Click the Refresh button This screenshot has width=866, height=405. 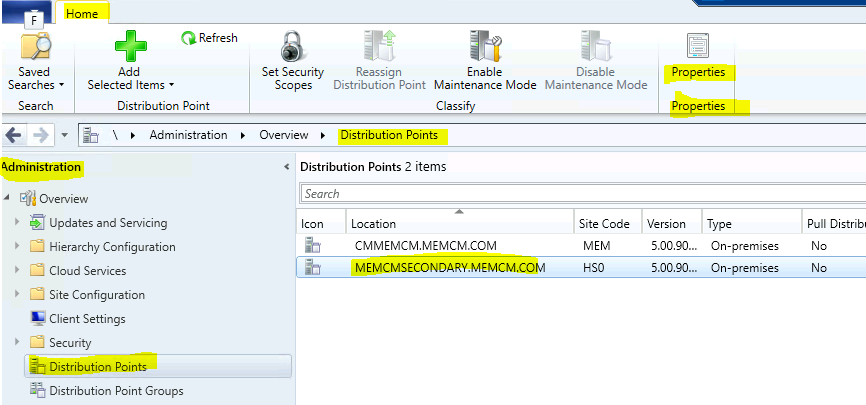pyautogui.click(x=209, y=38)
